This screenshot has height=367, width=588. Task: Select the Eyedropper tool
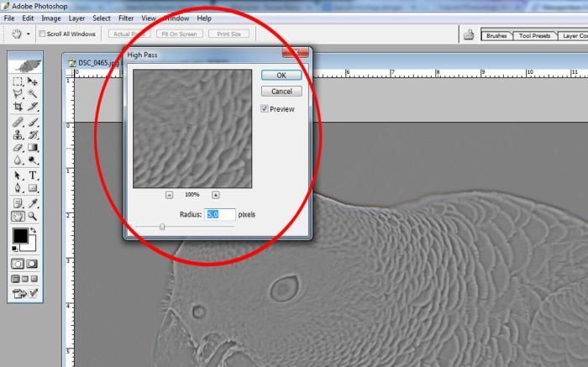click(x=33, y=203)
